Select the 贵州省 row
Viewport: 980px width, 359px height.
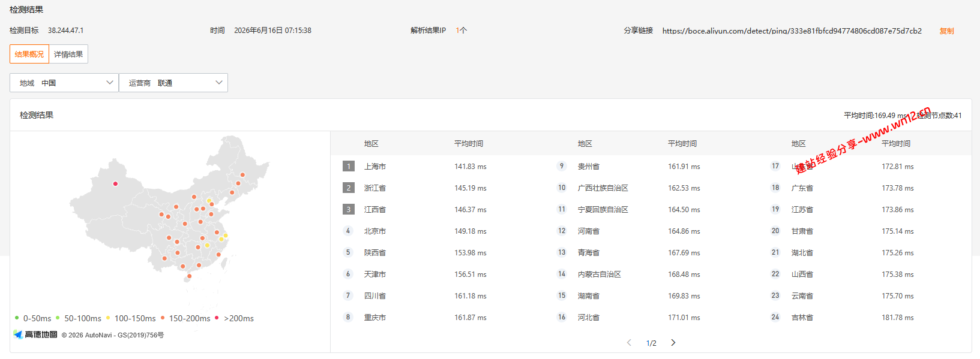651,166
